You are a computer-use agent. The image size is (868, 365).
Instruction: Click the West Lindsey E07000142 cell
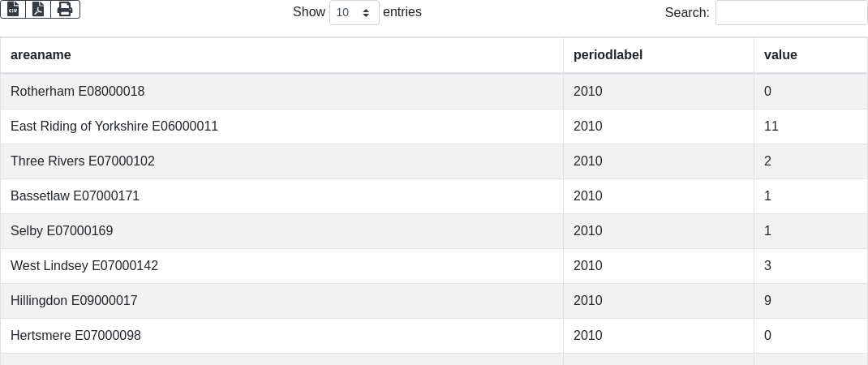(x=84, y=266)
